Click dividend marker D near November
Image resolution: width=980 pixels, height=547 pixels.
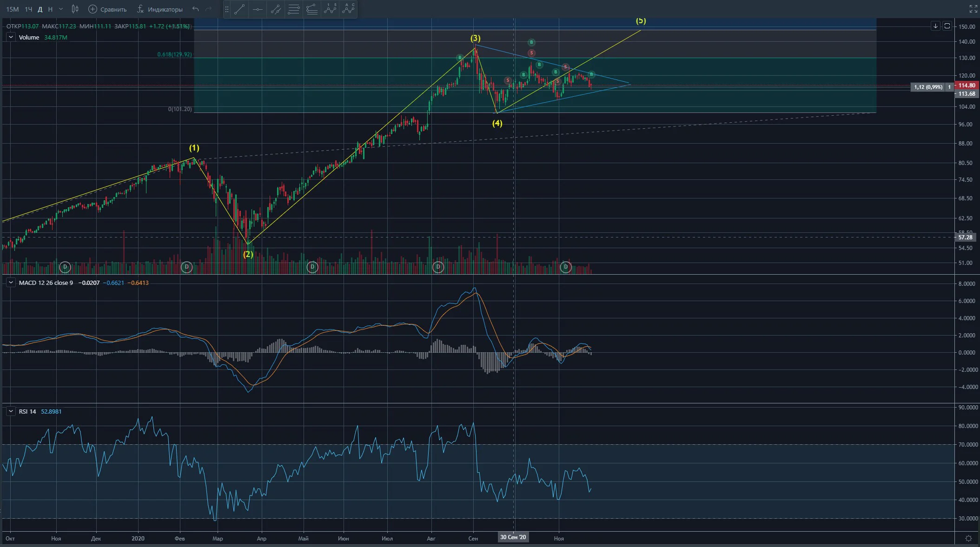[x=566, y=267]
